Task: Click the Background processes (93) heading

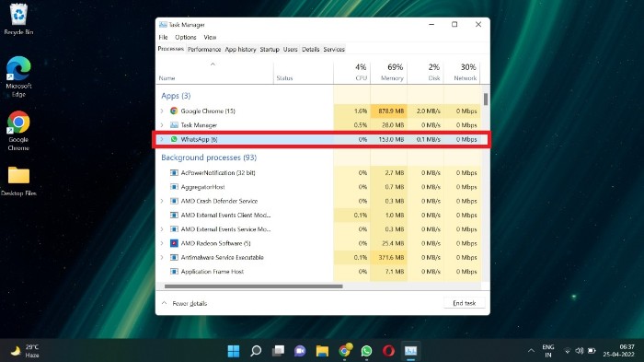Action: (209, 158)
